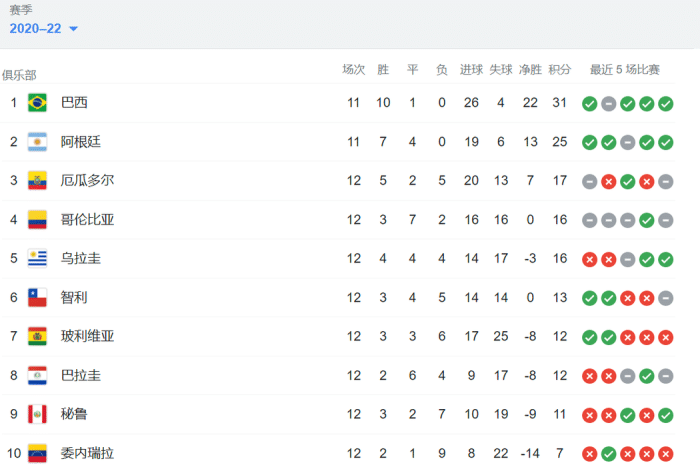Open the 巴西 team link
The height and width of the screenshot is (473, 700).
click(74, 102)
